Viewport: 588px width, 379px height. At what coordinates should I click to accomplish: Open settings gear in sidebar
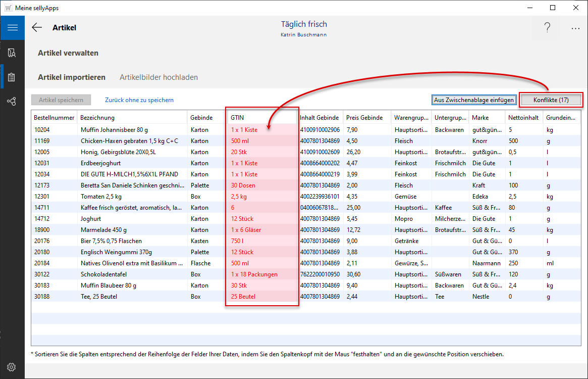point(12,367)
